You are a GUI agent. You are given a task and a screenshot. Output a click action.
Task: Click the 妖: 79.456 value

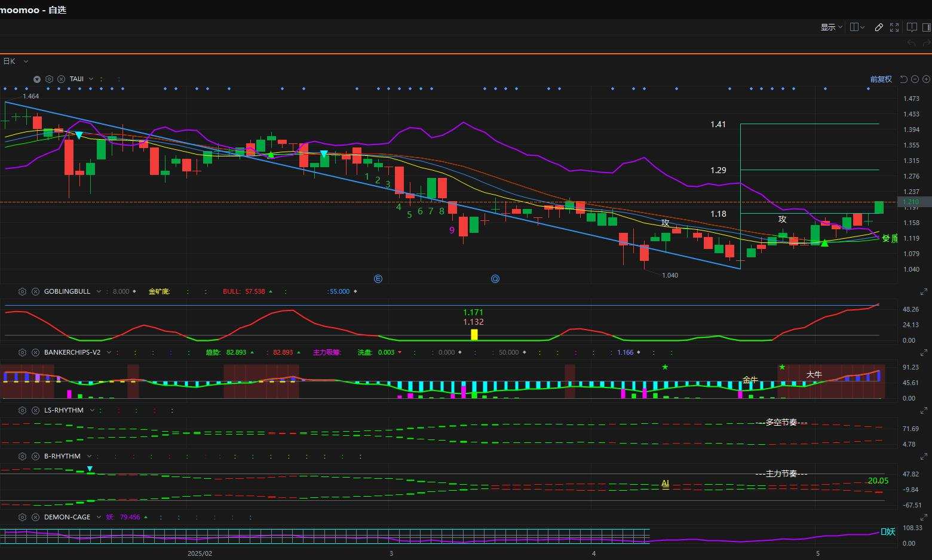(122, 517)
